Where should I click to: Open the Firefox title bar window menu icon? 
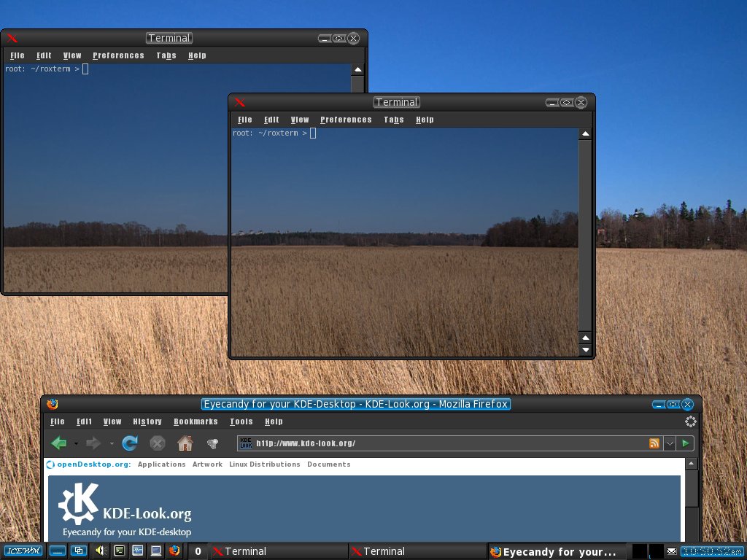[52, 404]
